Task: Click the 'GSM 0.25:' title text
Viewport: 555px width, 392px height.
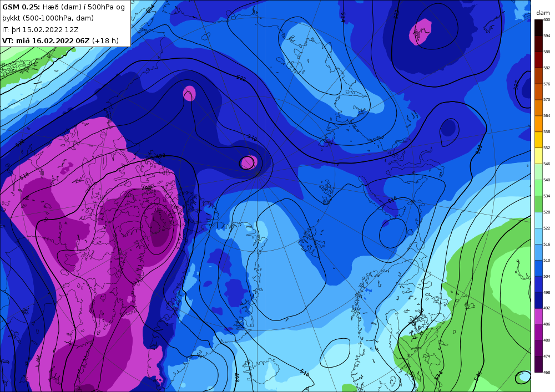Action: [21, 7]
